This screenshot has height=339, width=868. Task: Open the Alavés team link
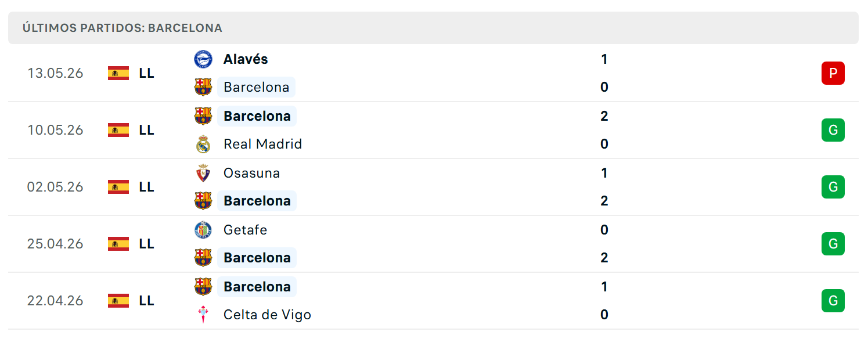(246, 59)
